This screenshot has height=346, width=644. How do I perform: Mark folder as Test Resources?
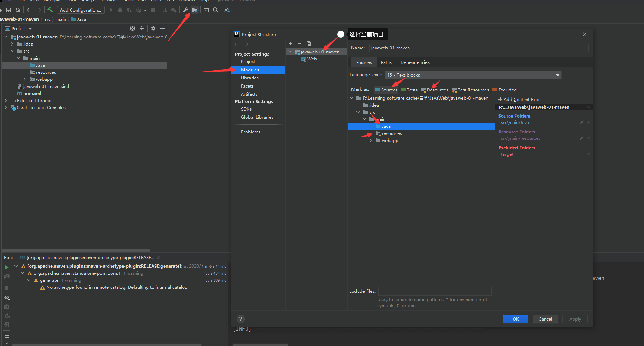470,90
